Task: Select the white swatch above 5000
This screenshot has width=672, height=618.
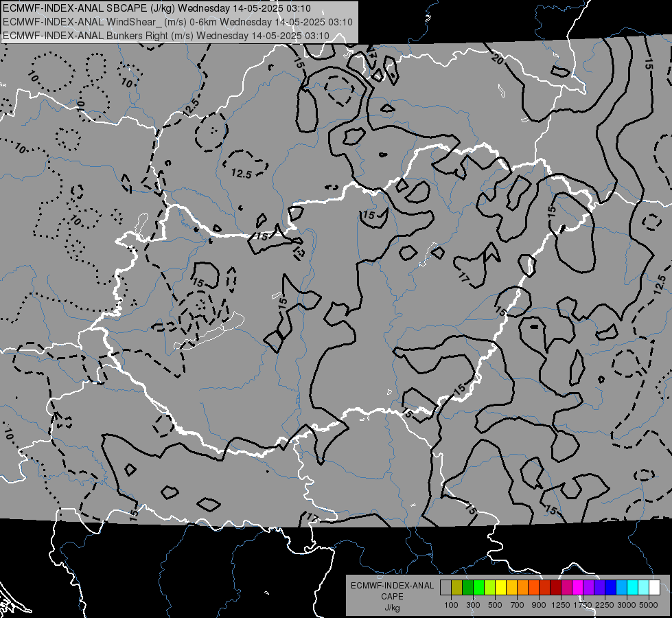Action: [654, 588]
